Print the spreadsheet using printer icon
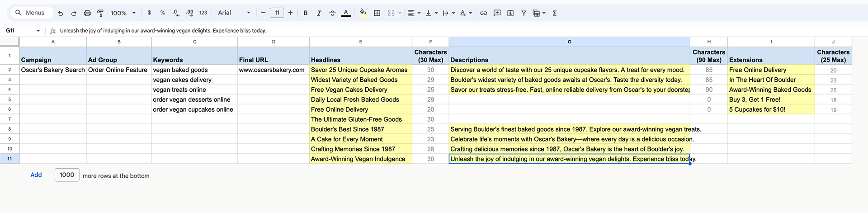Viewport: 868px width, 213px height. [x=87, y=13]
